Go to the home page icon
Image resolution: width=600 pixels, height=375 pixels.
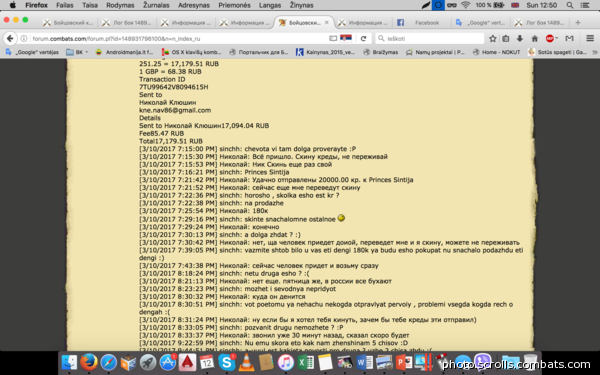[535, 38]
